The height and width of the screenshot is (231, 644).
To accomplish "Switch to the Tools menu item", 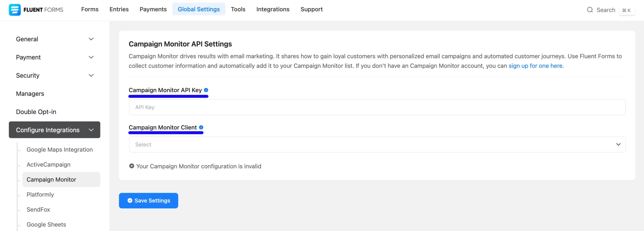I will point(238,9).
